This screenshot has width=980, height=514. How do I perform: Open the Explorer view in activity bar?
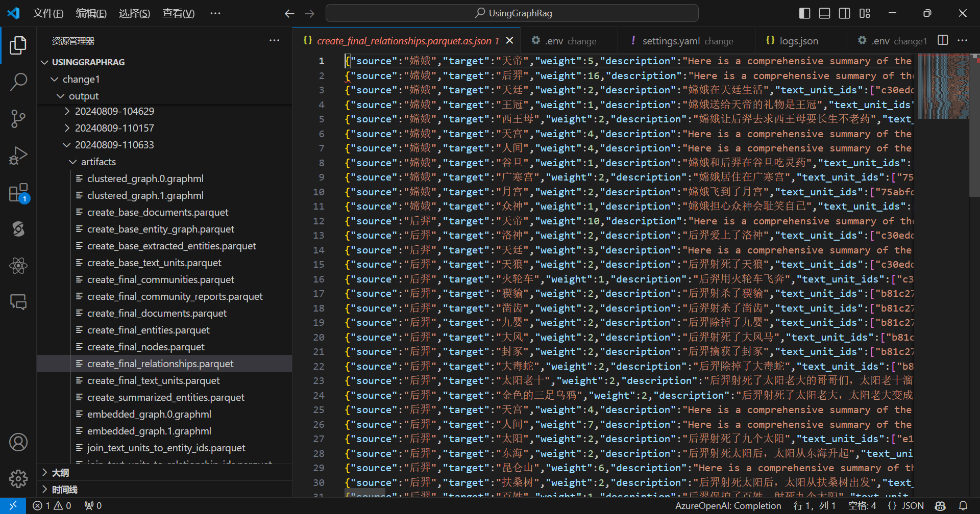click(x=18, y=45)
